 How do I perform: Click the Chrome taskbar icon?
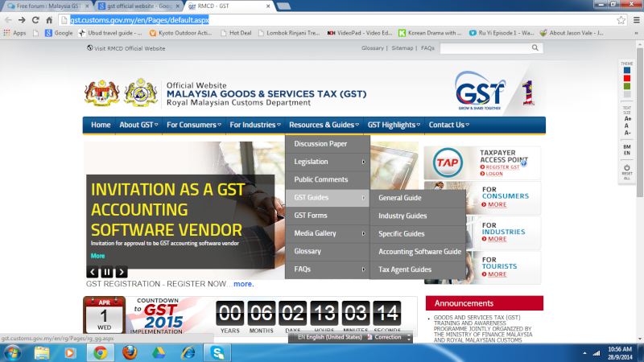click(x=100, y=353)
